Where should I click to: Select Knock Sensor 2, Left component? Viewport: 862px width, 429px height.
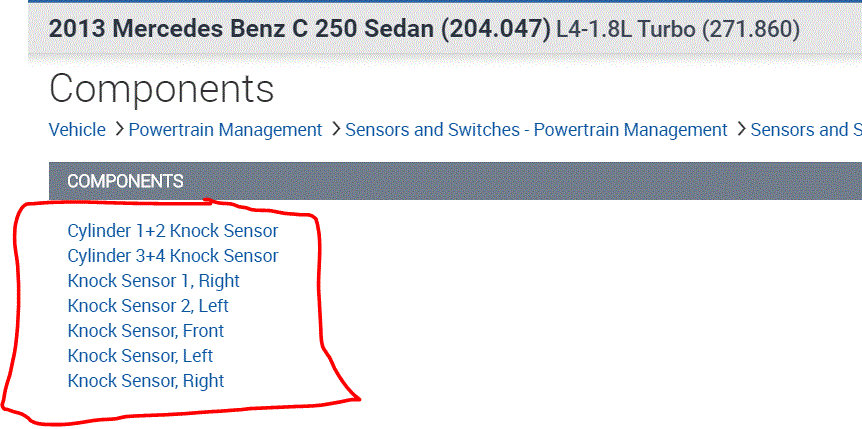148,306
